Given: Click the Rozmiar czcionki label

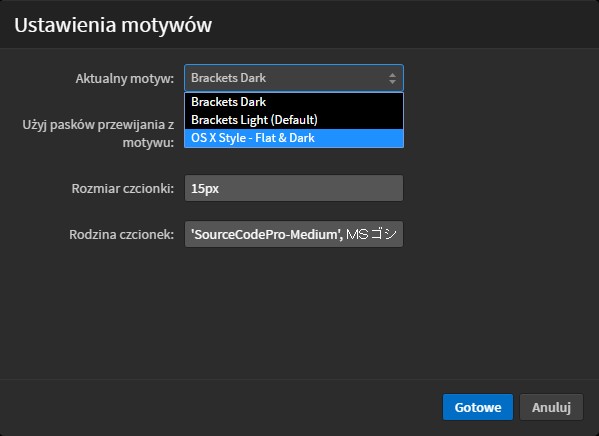Looking at the screenshot, I should [123, 188].
